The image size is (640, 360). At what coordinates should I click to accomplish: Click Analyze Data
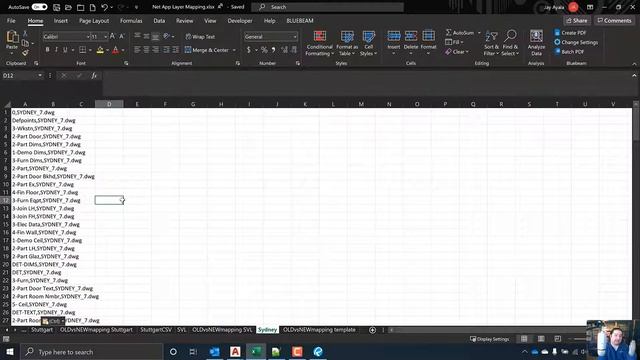[x=536, y=43]
